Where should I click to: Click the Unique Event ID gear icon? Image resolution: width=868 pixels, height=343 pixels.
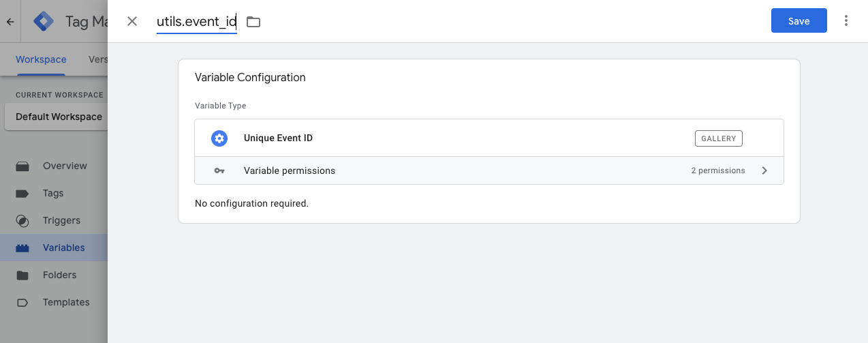tap(219, 138)
